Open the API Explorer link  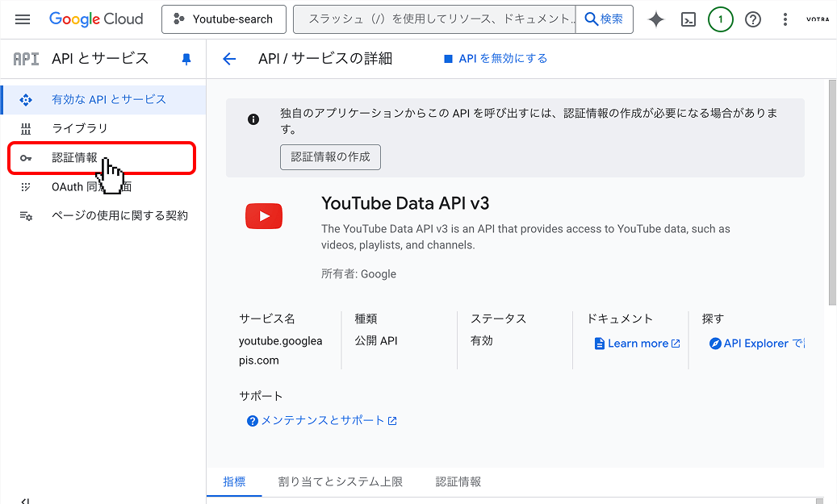757,344
